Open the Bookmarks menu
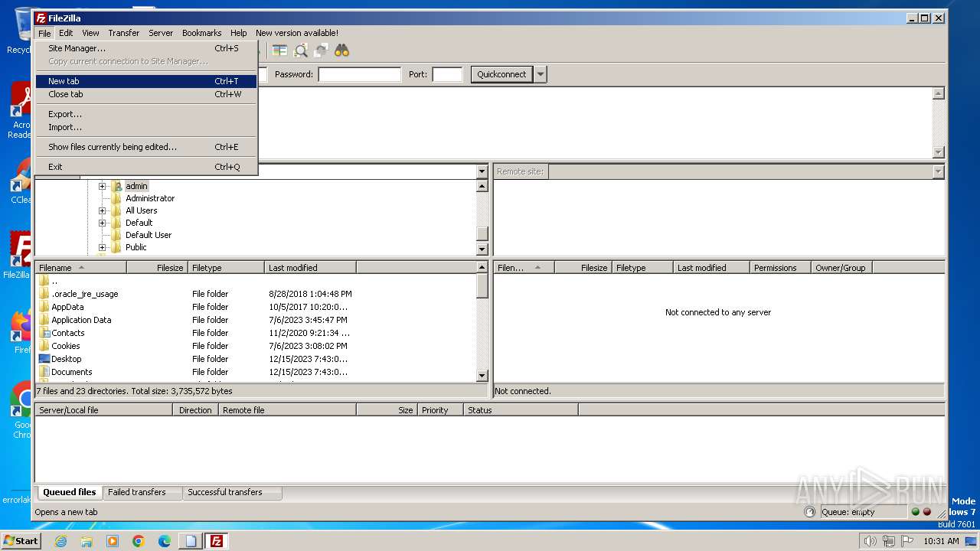This screenshot has height=551, width=980. [x=201, y=33]
